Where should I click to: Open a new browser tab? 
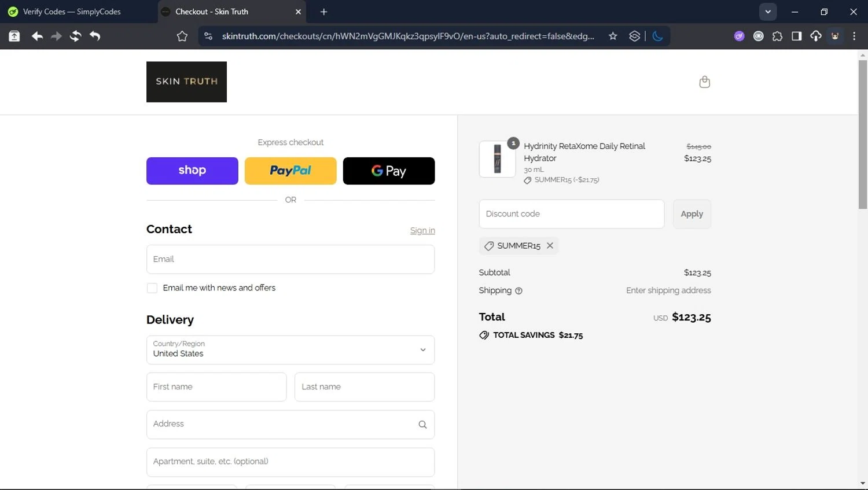(x=323, y=12)
